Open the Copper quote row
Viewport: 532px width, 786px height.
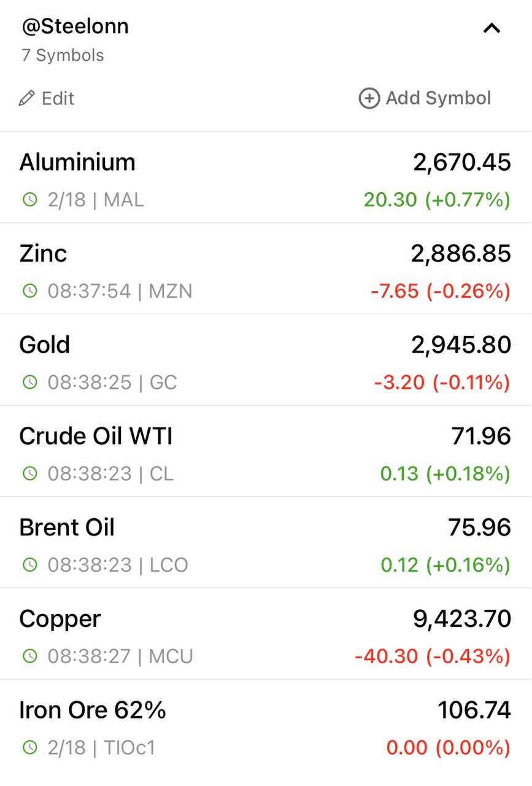coord(266,634)
